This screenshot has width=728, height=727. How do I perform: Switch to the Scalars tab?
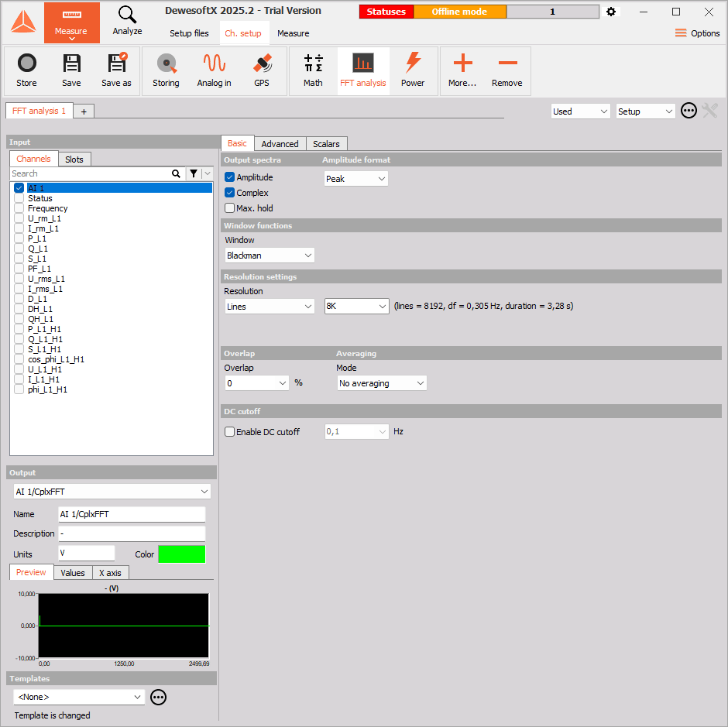(x=326, y=144)
